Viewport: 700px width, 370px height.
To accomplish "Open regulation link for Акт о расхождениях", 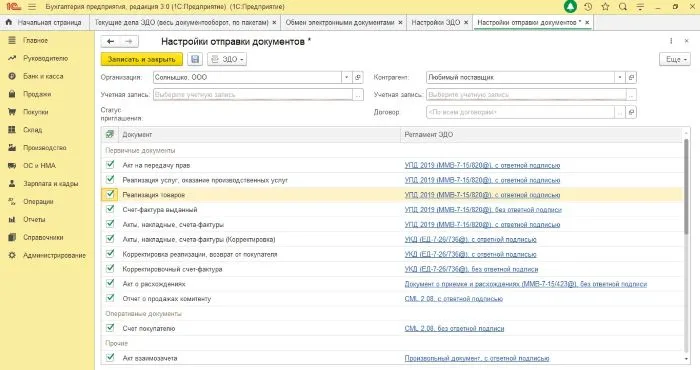I will pos(525,284).
